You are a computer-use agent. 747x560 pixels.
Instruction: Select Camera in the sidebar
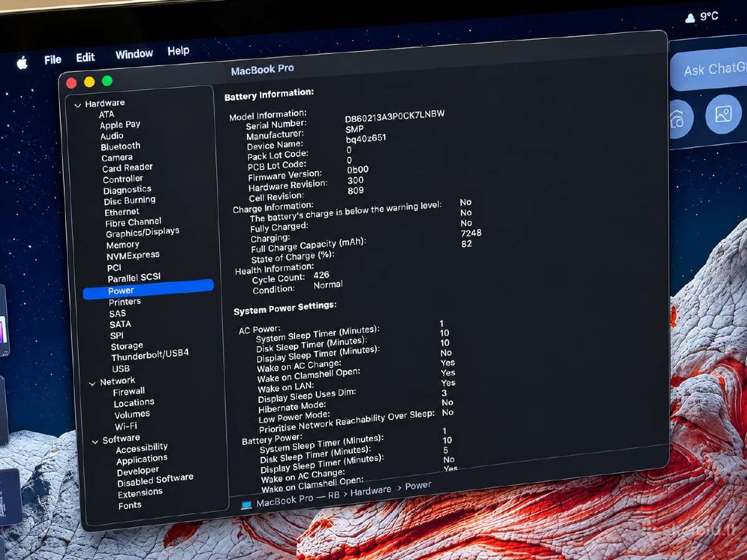click(x=117, y=157)
